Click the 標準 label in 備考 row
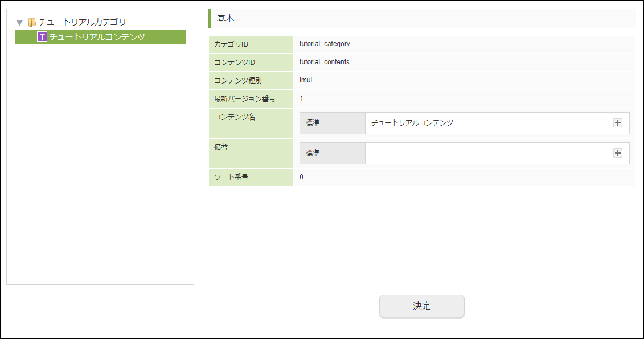 click(x=313, y=152)
